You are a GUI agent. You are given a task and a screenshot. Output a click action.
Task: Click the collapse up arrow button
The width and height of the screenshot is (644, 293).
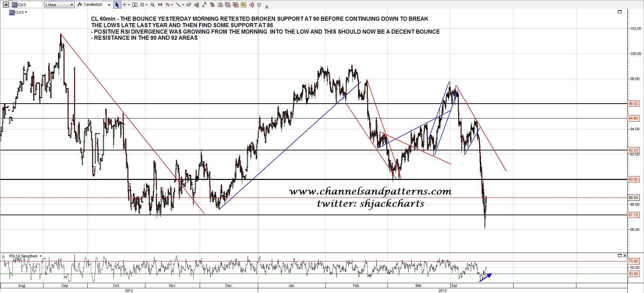[6, 4]
